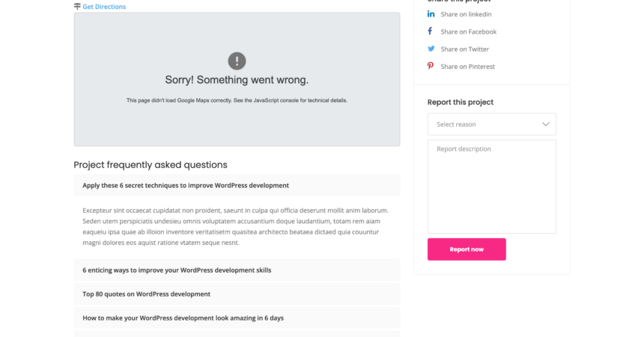The height and width of the screenshot is (337, 644).
Task: Click the signpost icon beside Get Directions
Action: pos(77,7)
